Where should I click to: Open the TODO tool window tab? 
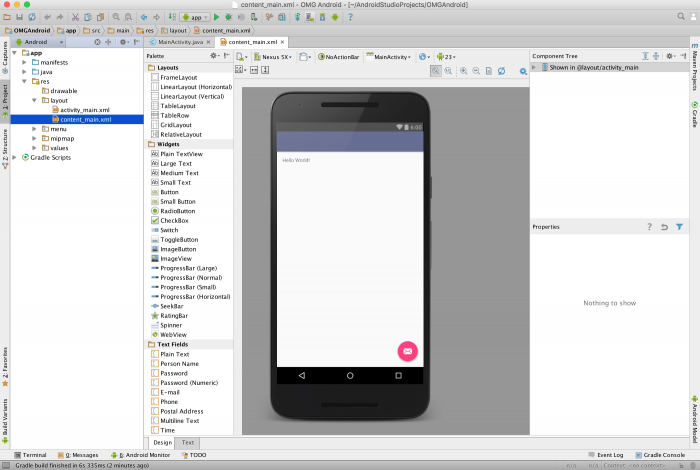point(194,455)
